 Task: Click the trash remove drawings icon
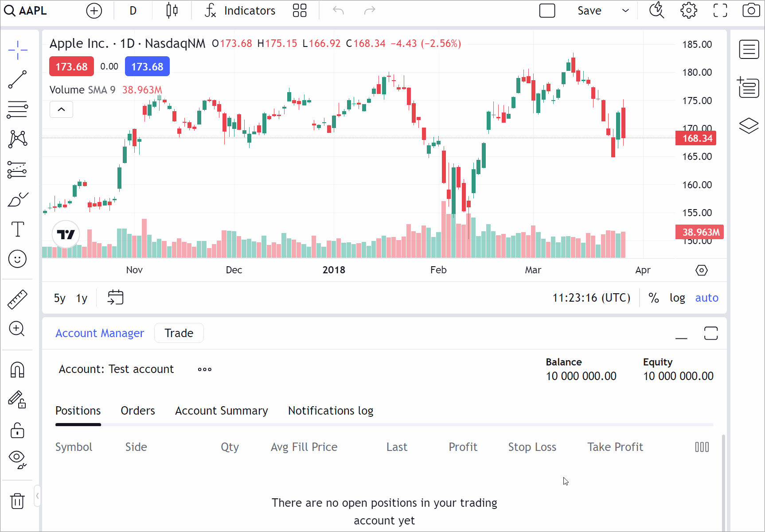(x=17, y=501)
